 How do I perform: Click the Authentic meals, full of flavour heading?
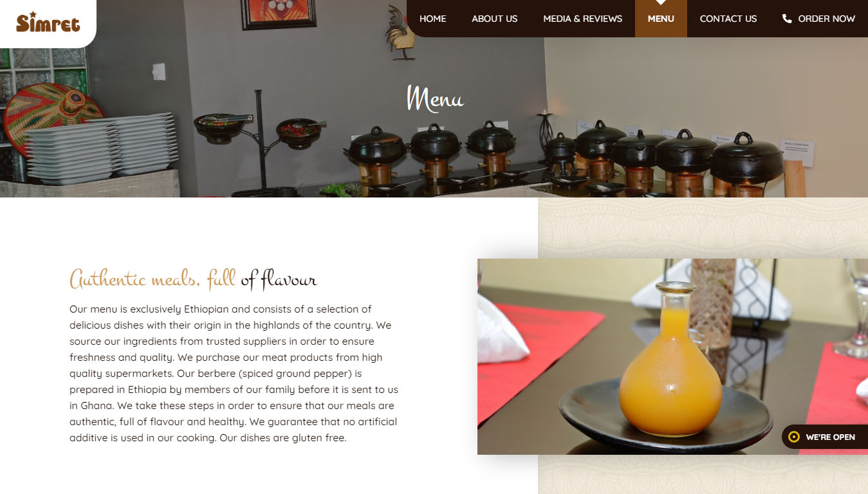coord(193,279)
